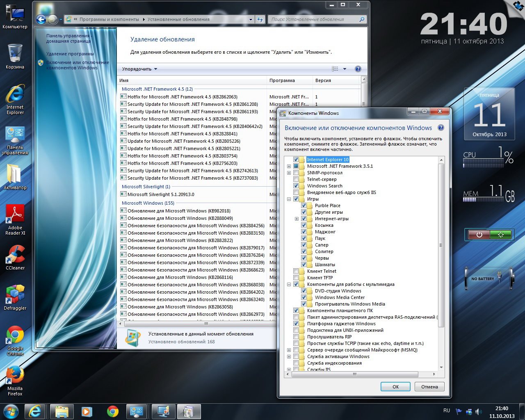Uncheck the Шахматы game checkbox

(x=304, y=265)
